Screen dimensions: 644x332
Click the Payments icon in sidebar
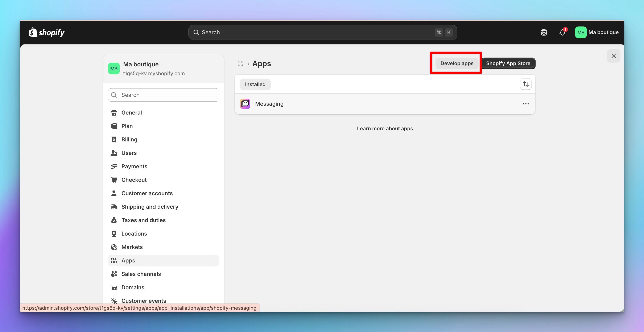pos(114,166)
